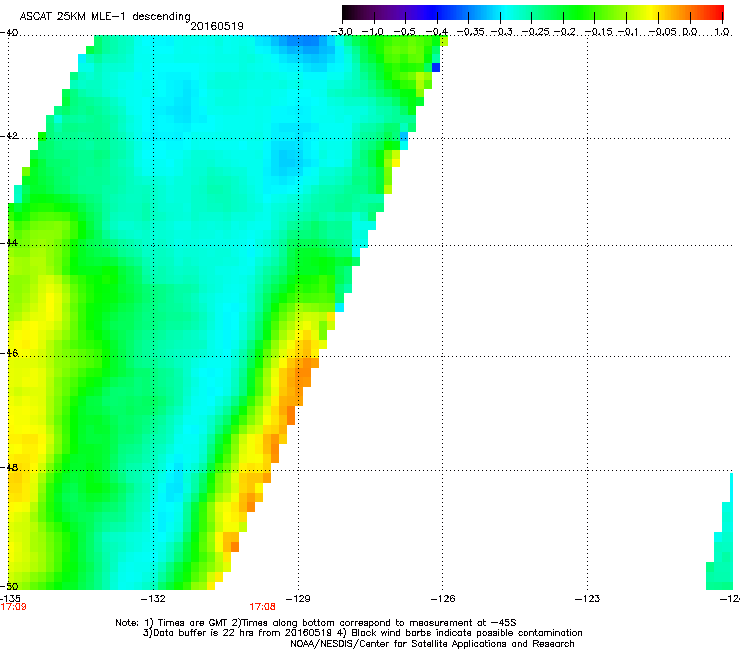
Task: Click the -0.35 color scale label
Action: pos(471,32)
